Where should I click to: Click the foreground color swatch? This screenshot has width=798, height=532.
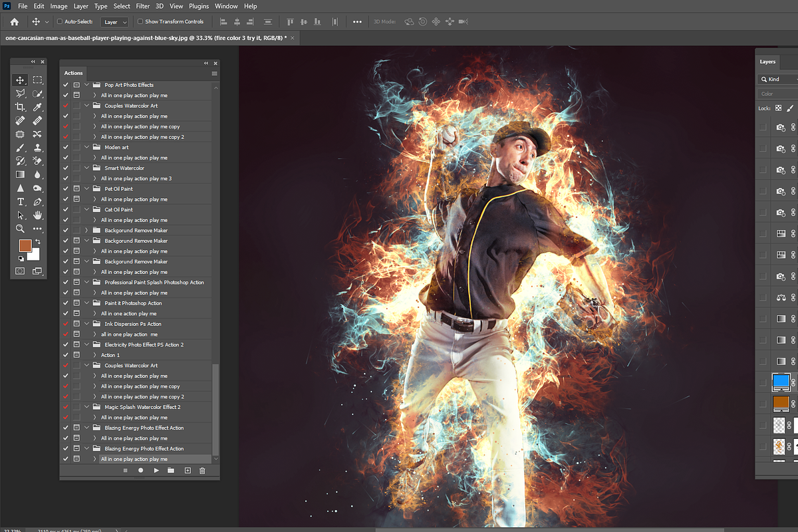(x=25, y=246)
